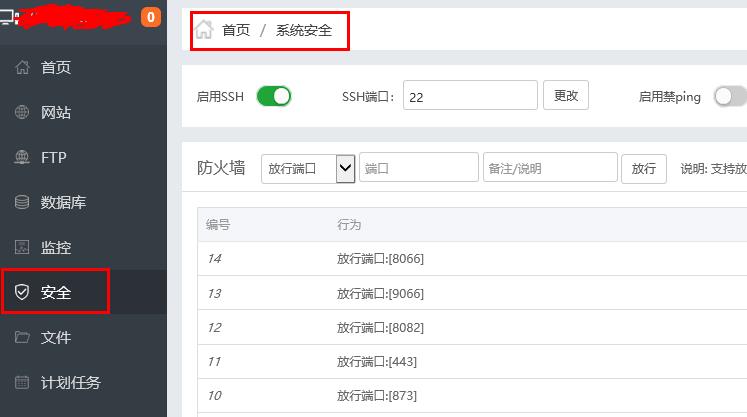Enable the 启用禁ping switch

coord(730,96)
